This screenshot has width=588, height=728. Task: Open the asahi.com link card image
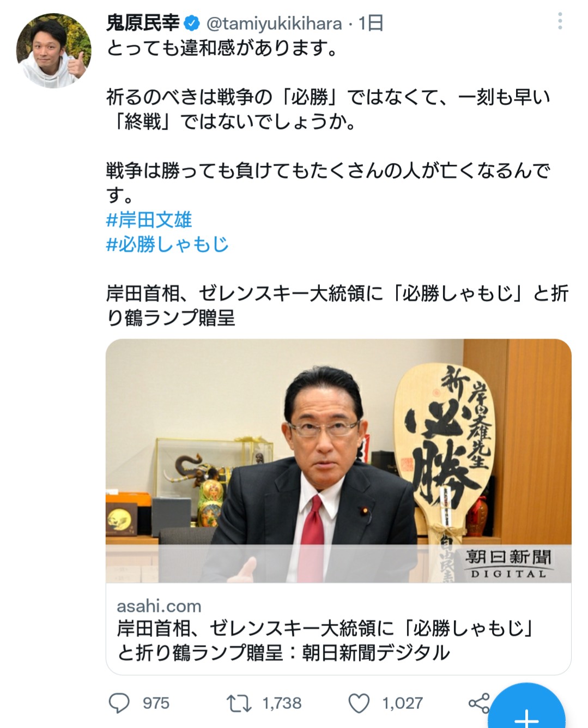338,461
